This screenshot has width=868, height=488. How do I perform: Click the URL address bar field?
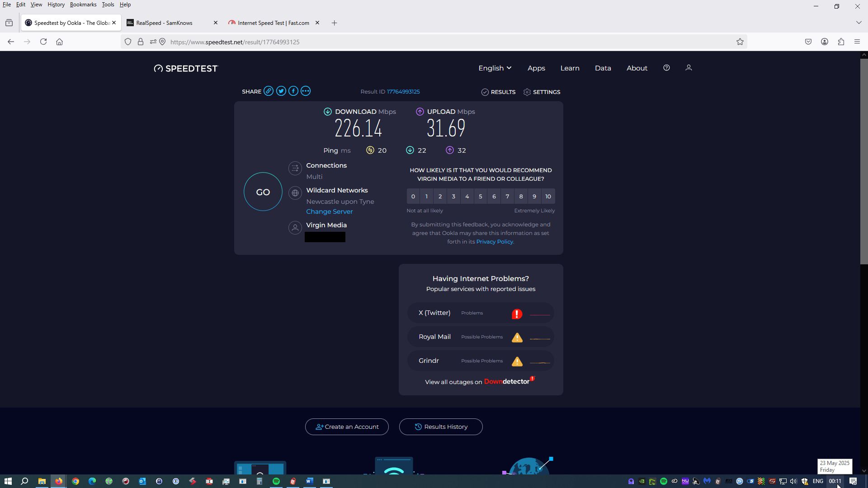click(x=407, y=42)
